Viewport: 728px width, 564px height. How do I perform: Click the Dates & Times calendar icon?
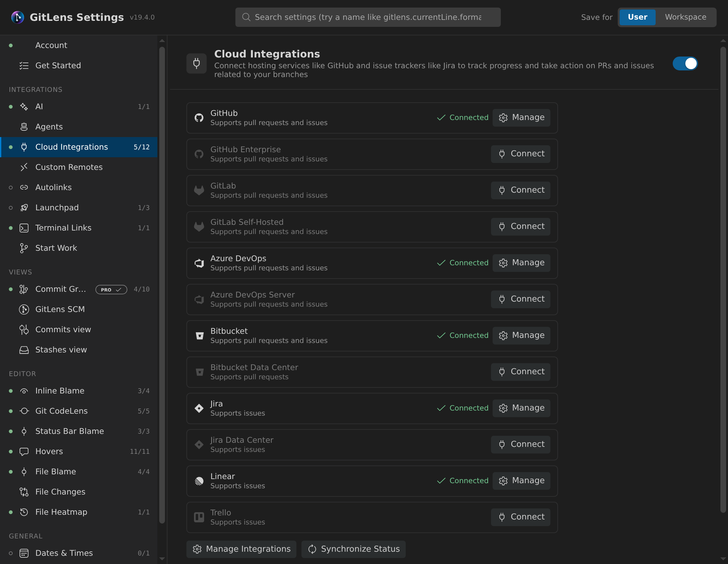point(24,553)
